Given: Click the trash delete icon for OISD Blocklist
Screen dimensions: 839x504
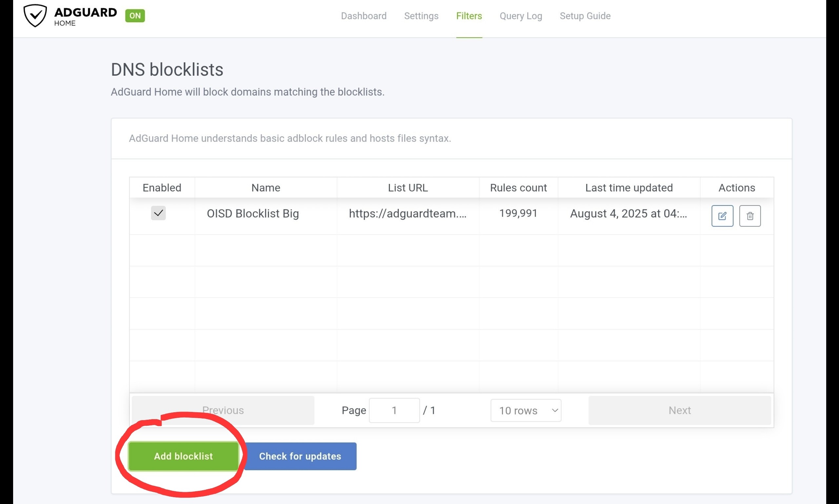Looking at the screenshot, I should (x=749, y=216).
